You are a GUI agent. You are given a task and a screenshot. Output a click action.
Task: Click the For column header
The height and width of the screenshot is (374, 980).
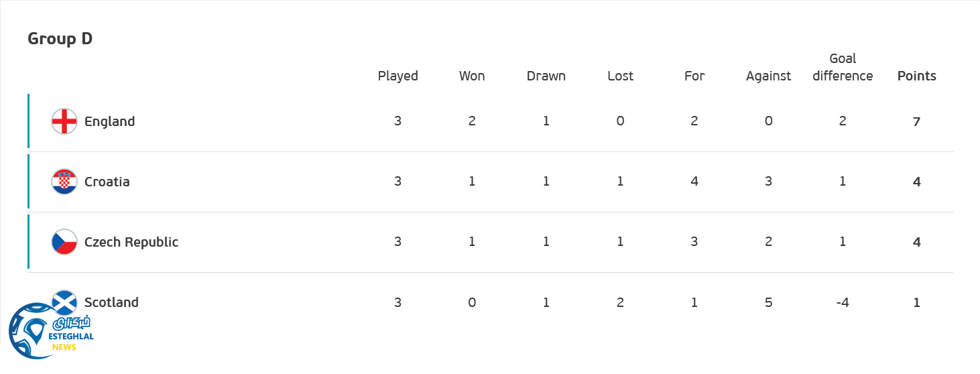(x=694, y=76)
